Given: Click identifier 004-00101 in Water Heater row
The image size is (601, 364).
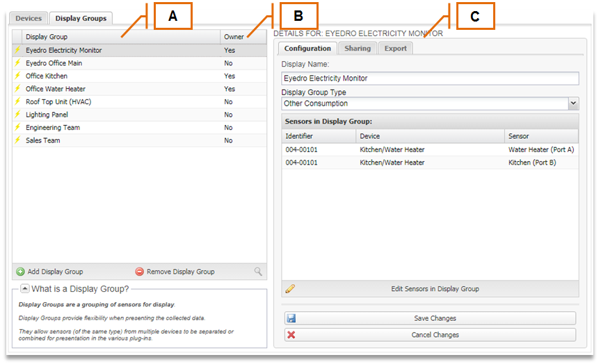Looking at the screenshot, I should tap(301, 149).
